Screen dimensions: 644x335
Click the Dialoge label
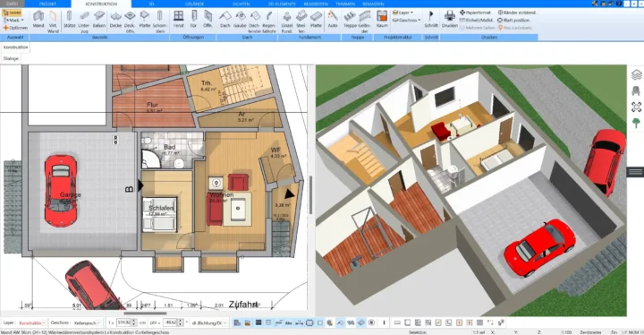pyautogui.click(x=11, y=58)
